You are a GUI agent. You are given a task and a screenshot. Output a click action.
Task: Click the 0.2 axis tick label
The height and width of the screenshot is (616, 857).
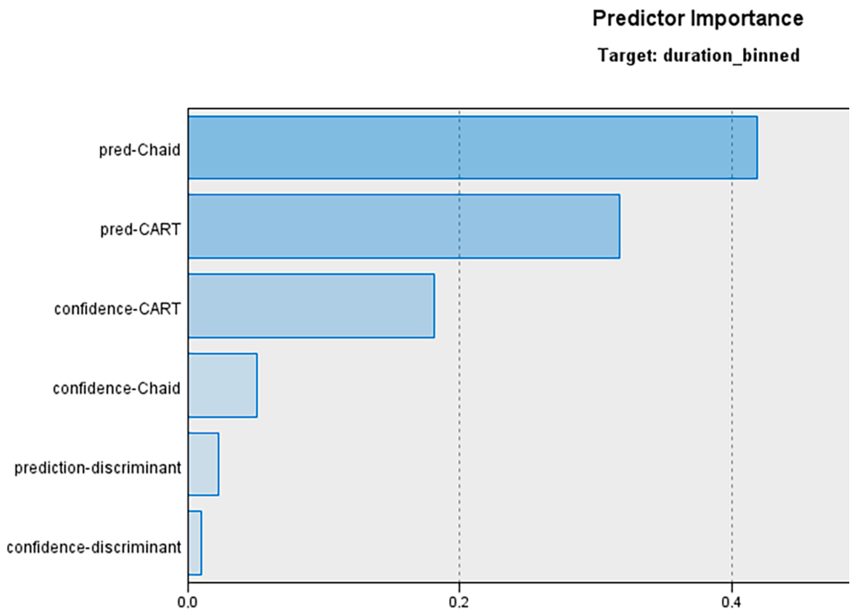coord(459,602)
